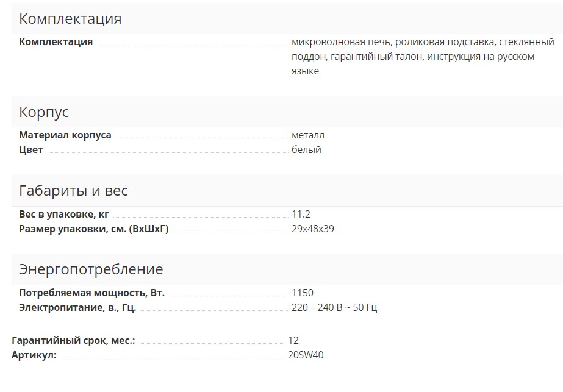Click the bold Комплектация row label

(56, 42)
